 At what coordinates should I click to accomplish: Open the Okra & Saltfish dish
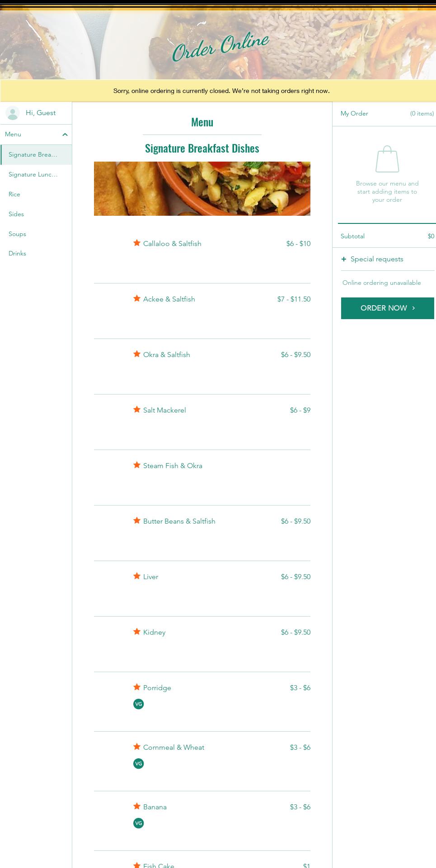point(167,355)
